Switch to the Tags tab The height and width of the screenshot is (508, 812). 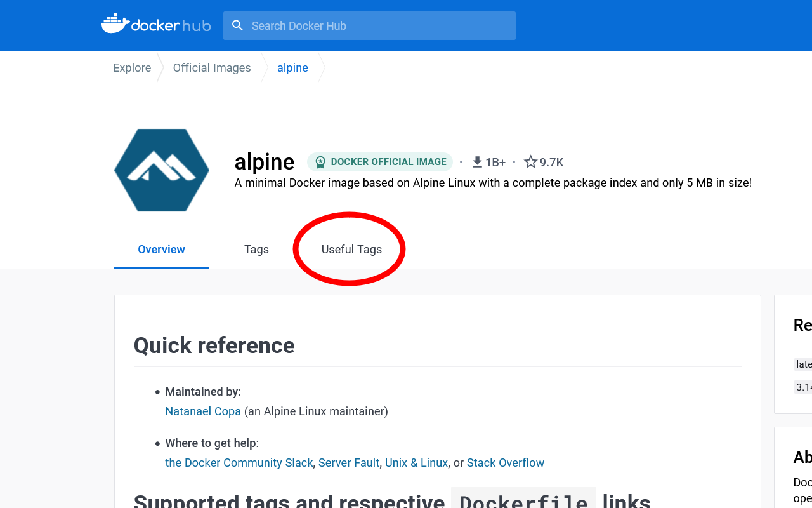pyautogui.click(x=256, y=249)
